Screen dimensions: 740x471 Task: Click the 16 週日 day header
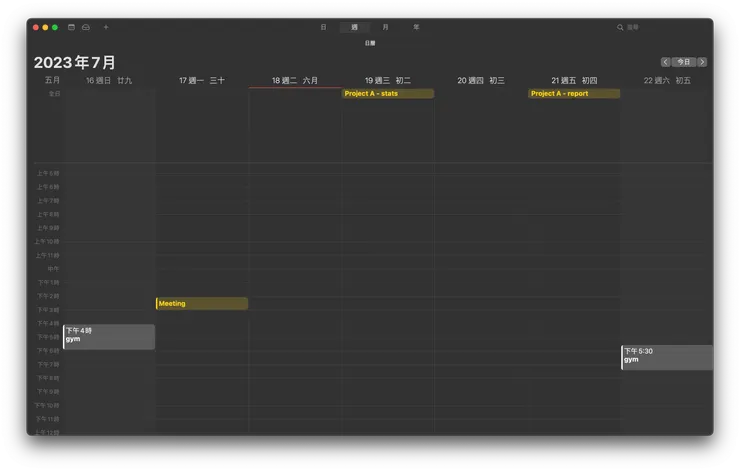coord(109,81)
